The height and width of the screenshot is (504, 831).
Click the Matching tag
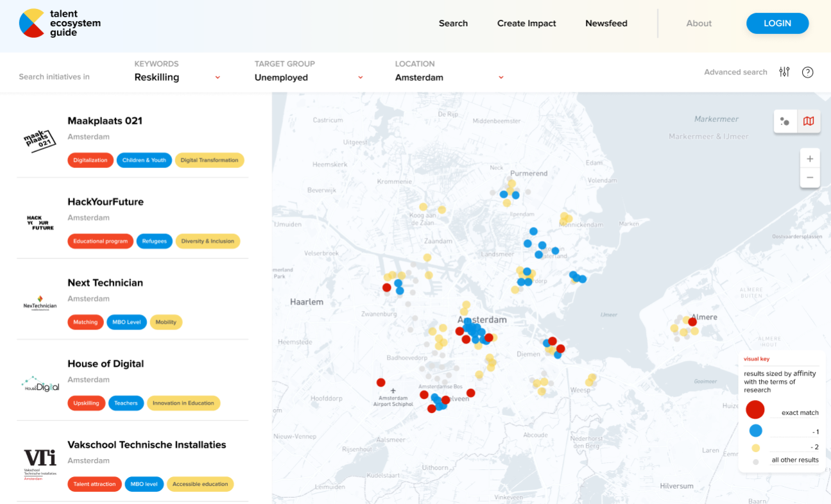click(85, 322)
